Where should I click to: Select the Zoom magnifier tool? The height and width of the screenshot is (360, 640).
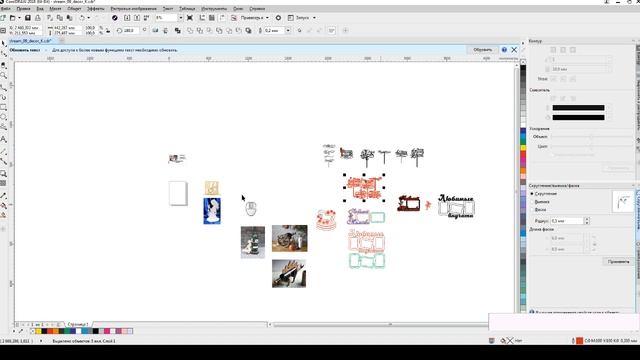3,76
